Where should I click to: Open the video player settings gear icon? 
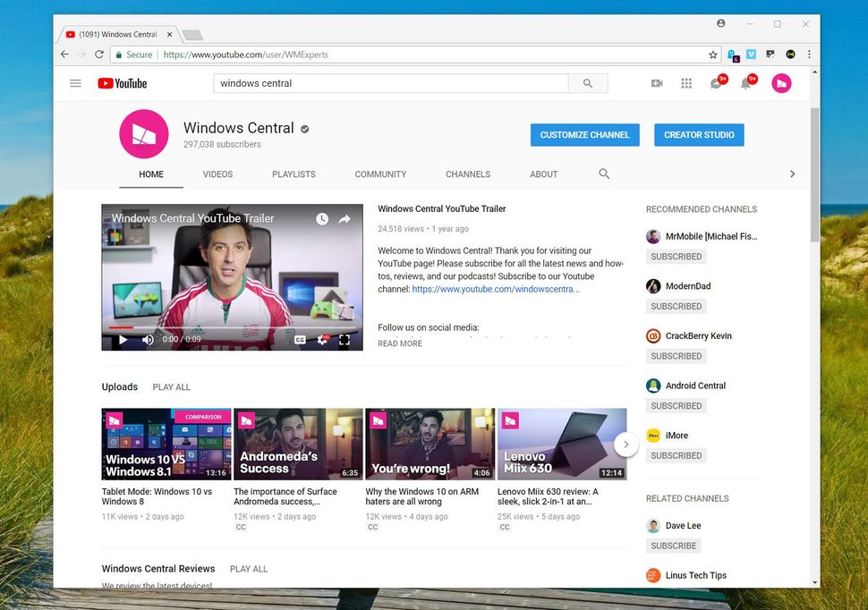(x=321, y=340)
